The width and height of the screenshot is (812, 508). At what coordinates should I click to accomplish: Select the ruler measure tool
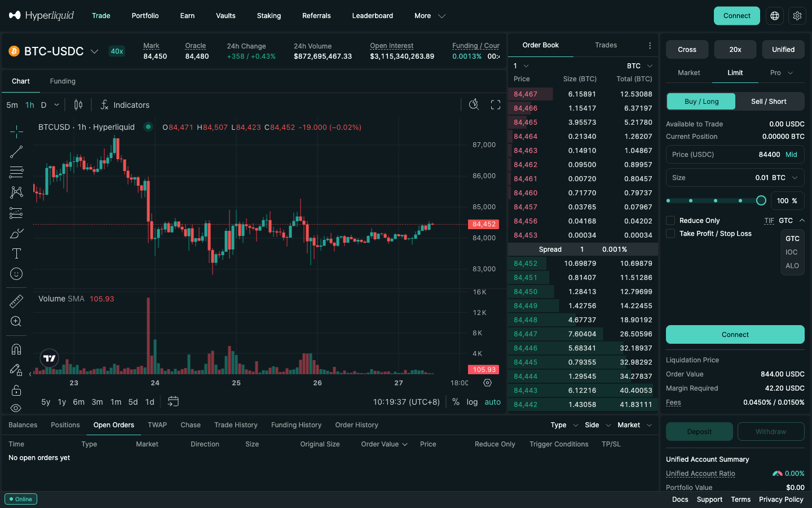pyautogui.click(x=16, y=301)
